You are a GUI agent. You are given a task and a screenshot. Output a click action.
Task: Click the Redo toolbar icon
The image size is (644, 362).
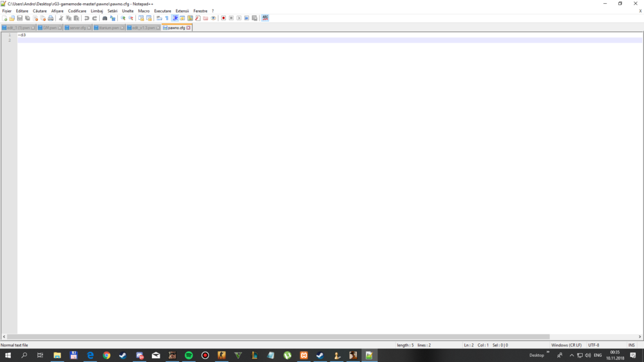pyautogui.click(x=95, y=18)
